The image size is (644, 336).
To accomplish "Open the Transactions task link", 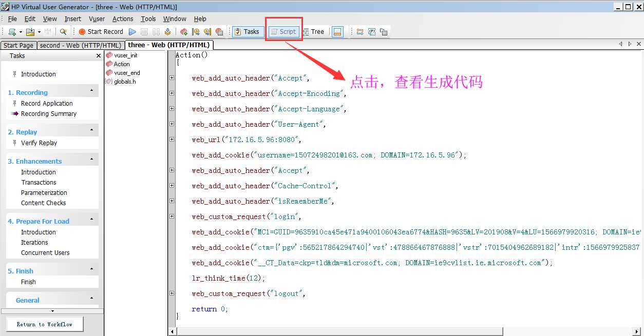I will point(39,183).
